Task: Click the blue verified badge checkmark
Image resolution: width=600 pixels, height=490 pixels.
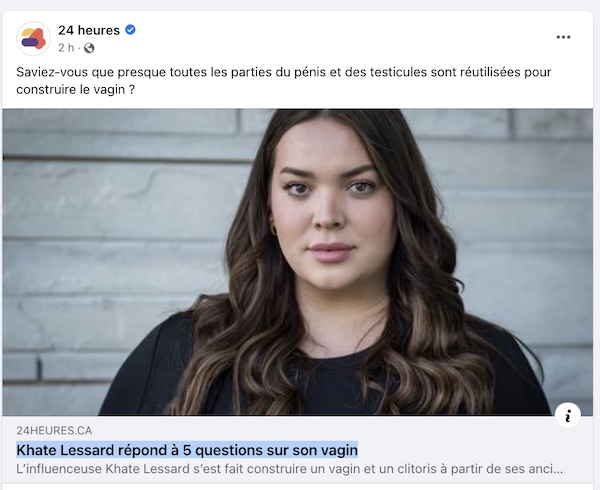Action: click(x=130, y=30)
